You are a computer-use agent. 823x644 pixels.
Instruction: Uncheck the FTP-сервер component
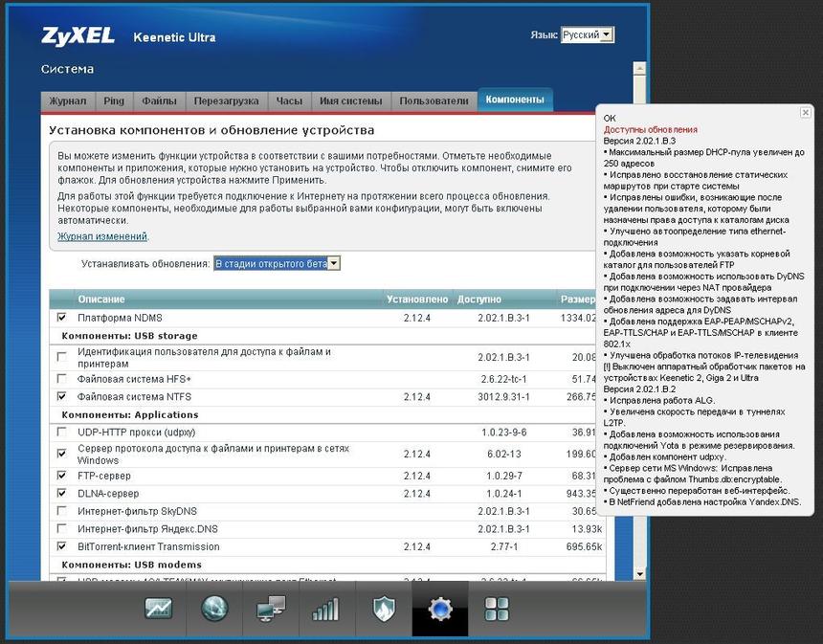[62, 476]
